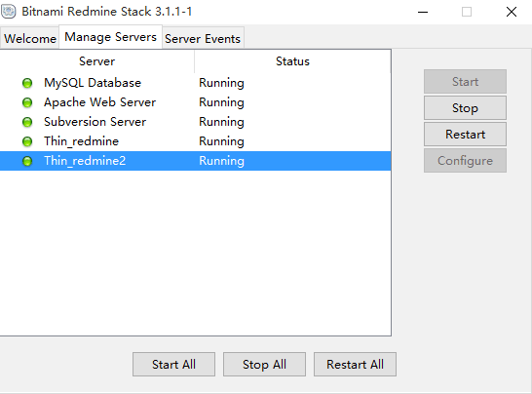The height and width of the screenshot is (394, 532).
Task: Select the Manage Servers tab
Action: point(111,37)
